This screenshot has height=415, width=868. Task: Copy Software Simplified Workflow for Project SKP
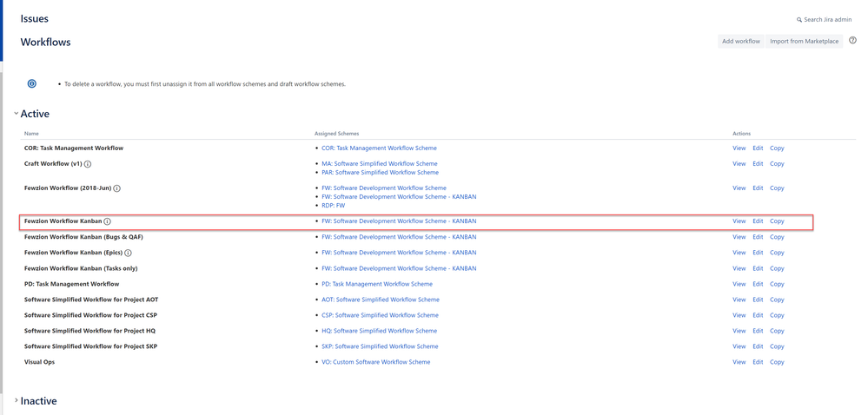(778, 346)
